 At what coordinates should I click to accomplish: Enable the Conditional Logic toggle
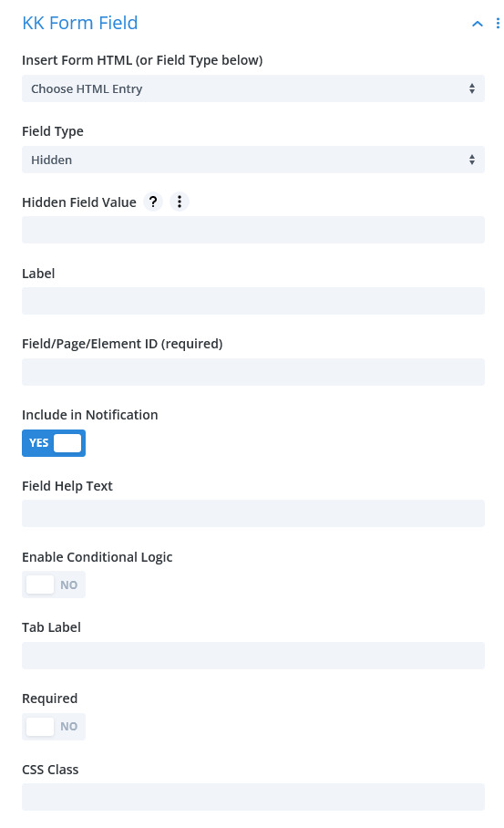54,585
